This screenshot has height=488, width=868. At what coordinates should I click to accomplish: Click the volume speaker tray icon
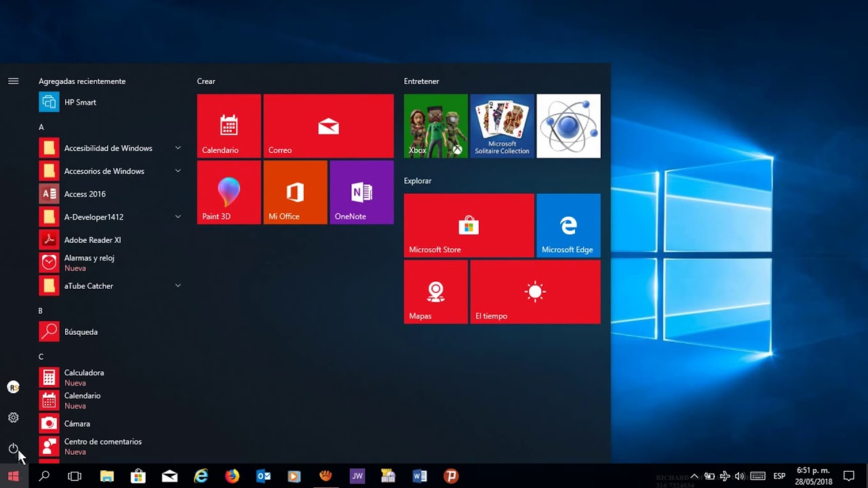pyautogui.click(x=740, y=476)
